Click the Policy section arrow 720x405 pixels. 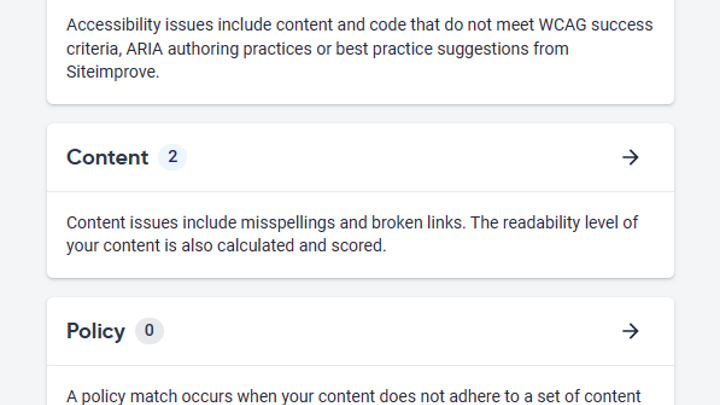tap(630, 331)
